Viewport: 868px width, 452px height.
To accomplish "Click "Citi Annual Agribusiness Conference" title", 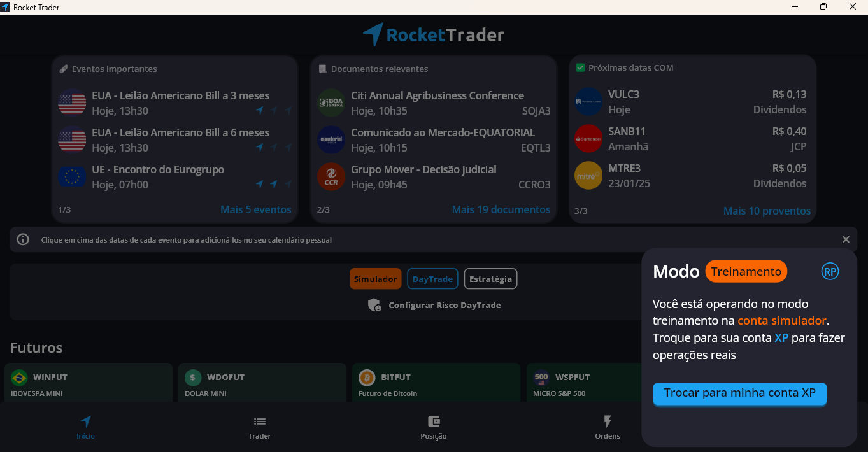I will pyautogui.click(x=438, y=95).
